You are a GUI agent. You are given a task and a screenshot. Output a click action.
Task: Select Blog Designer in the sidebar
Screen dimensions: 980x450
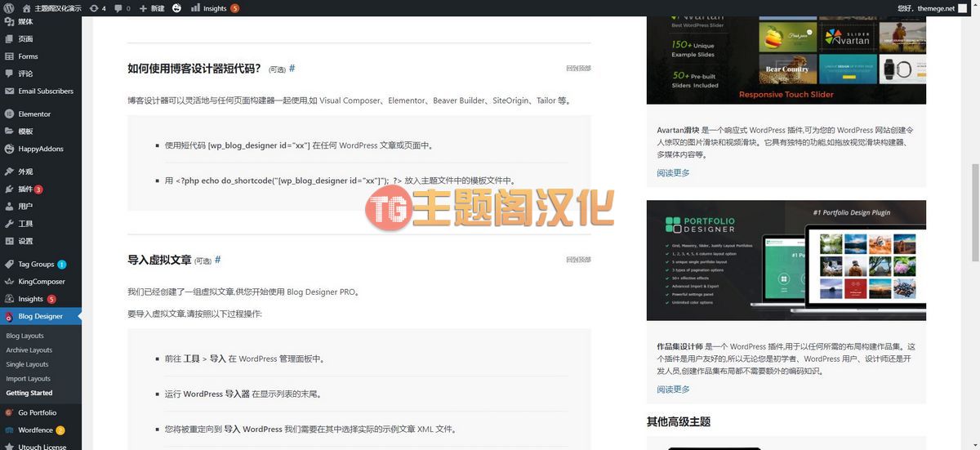[x=41, y=316]
